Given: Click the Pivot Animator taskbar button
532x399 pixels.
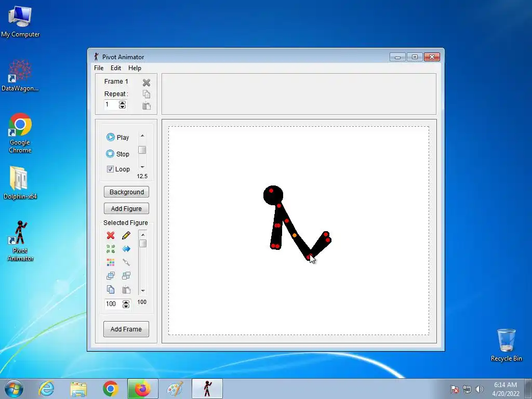Looking at the screenshot, I should click(x=207, y=389).
